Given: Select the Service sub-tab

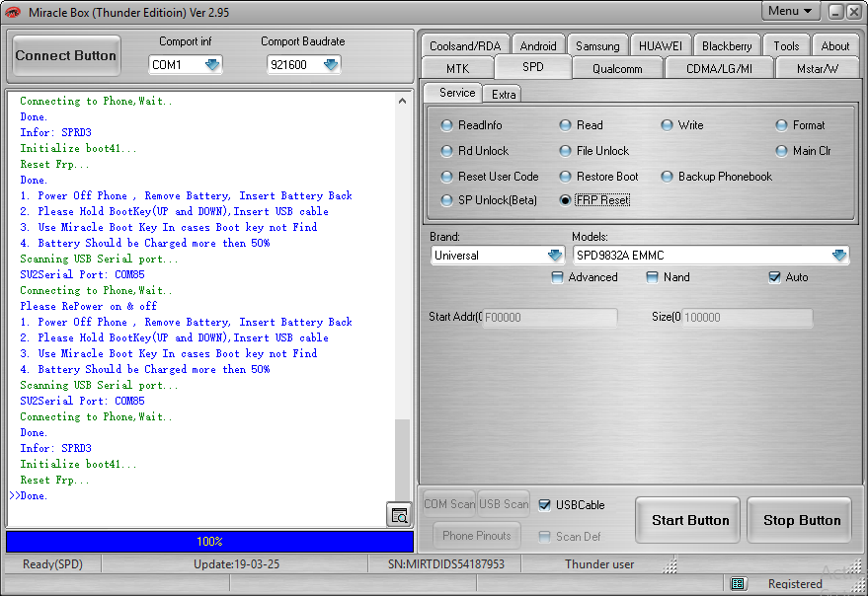Looking at the screenshot, I should click(x=456, y=93).
